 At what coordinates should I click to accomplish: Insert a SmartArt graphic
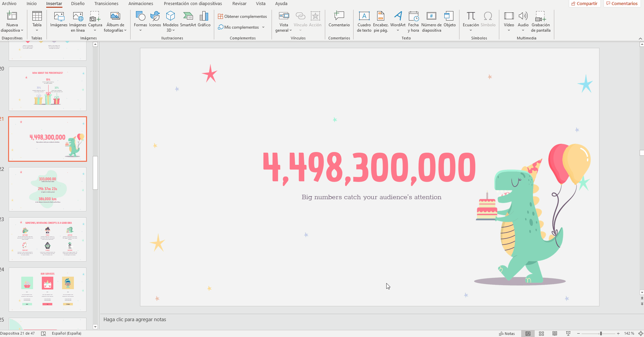point(188,19)
